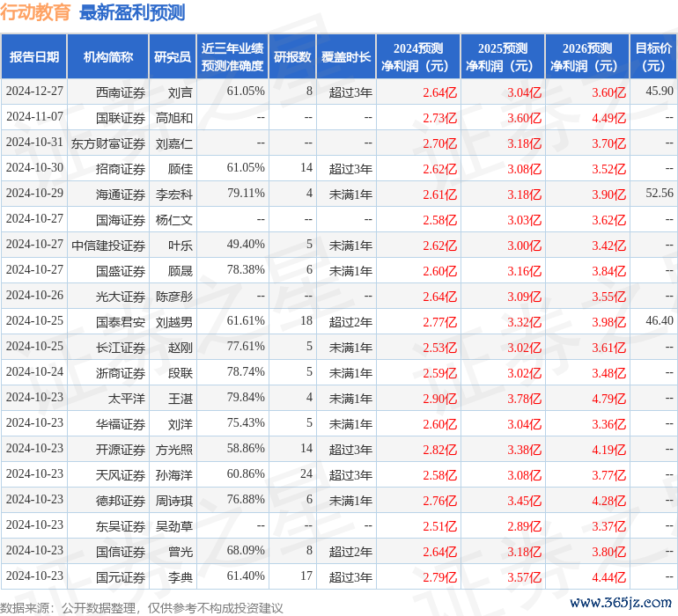678x616 pixels.
Task: Click analyst name 孙海洋
Action: click(173, 474)
